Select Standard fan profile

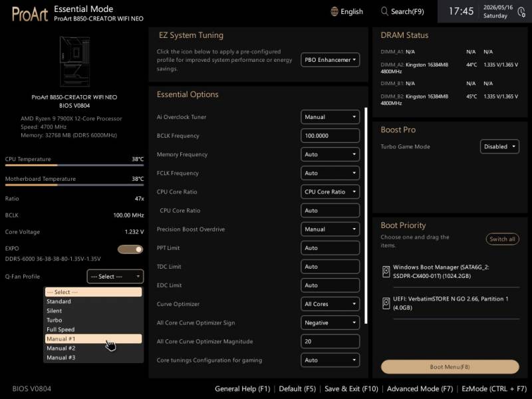click(94, 301)
